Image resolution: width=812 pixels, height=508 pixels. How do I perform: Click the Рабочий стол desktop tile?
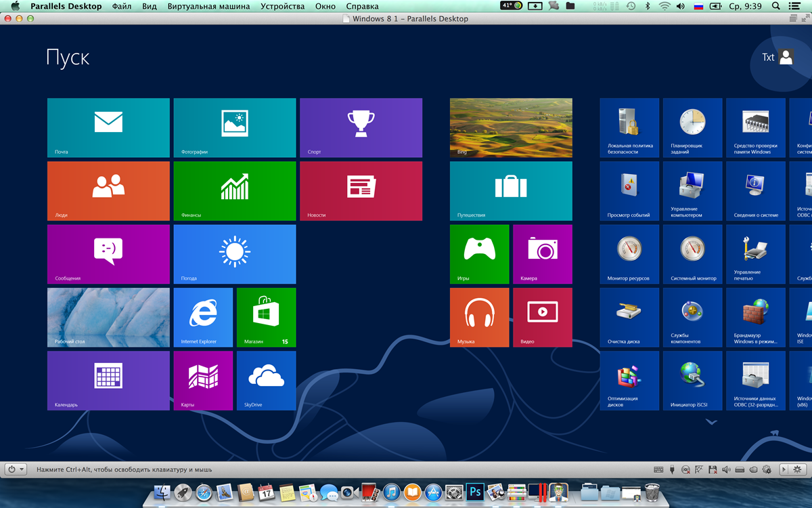(x=108, y=317)
